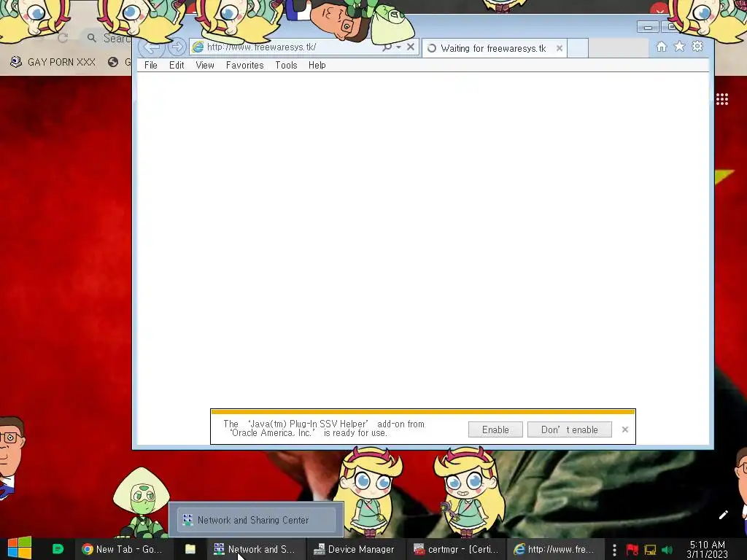This screenshot has height=560, width=747.
Task: Open the View menu
Action: coord(205,65)
